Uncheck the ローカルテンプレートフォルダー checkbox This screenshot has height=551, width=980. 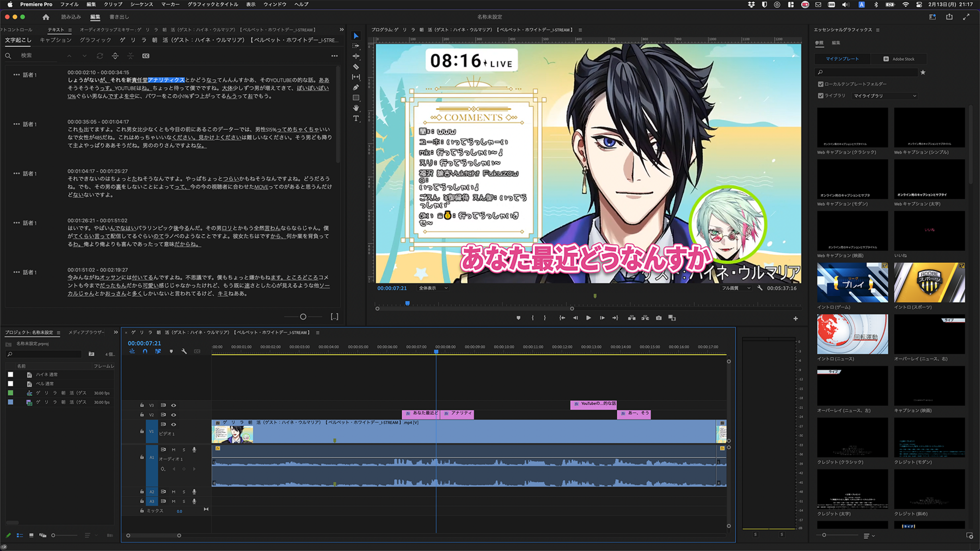[x=821, y=84]
